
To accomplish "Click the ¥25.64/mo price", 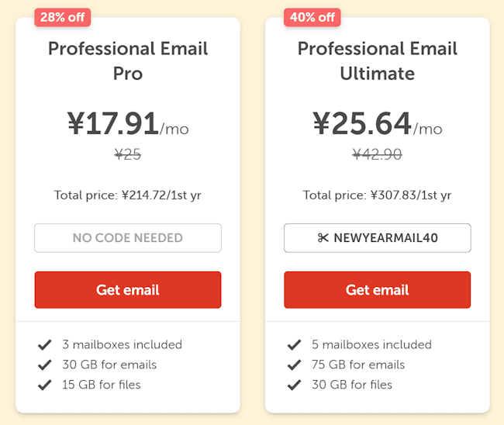I will [x=378, y=124].
